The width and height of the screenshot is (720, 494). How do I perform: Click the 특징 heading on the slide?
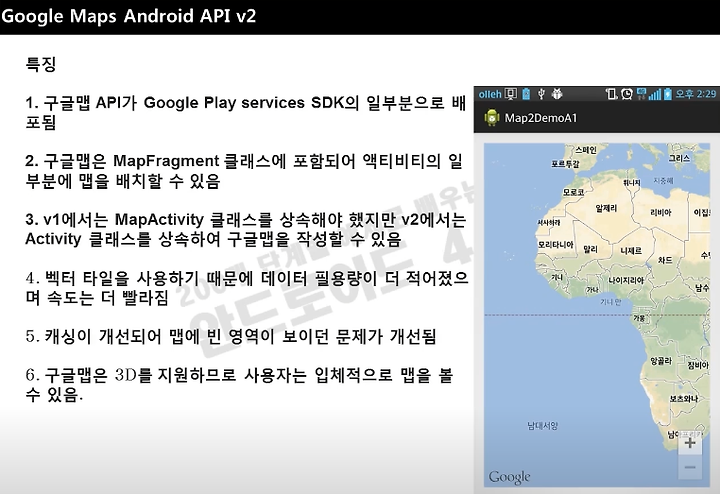pyautogui.click(x=41, y=64)
